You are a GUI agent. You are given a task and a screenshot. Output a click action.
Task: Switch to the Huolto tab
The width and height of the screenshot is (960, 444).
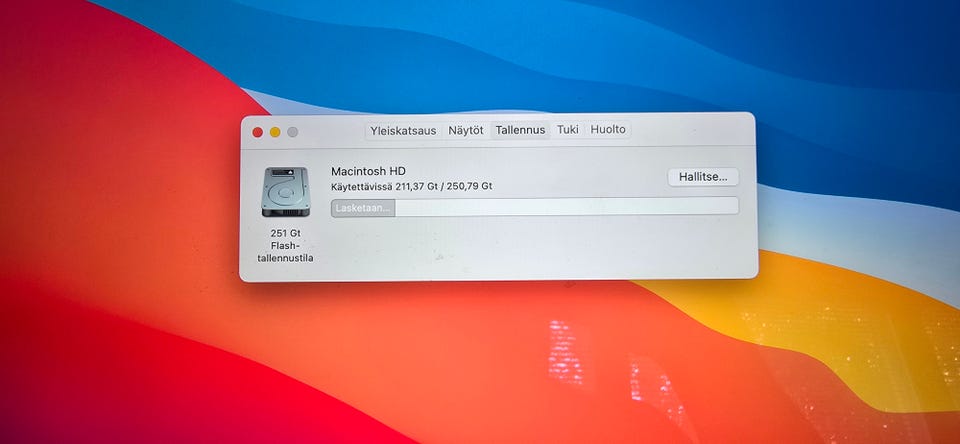click(607, 130)
